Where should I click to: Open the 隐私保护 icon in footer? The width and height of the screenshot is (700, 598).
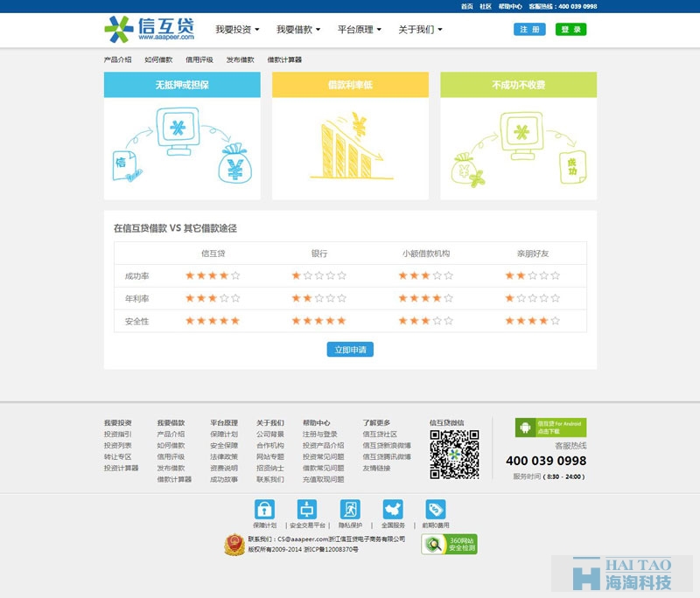point(350,509)
